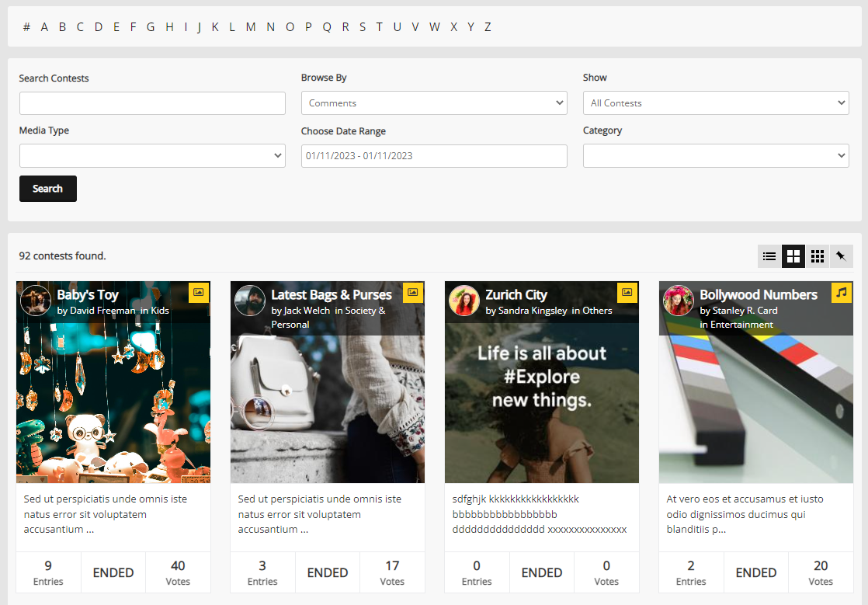
Task: Click music media icon on Bollywood Numbers
Action: [842, 293]
